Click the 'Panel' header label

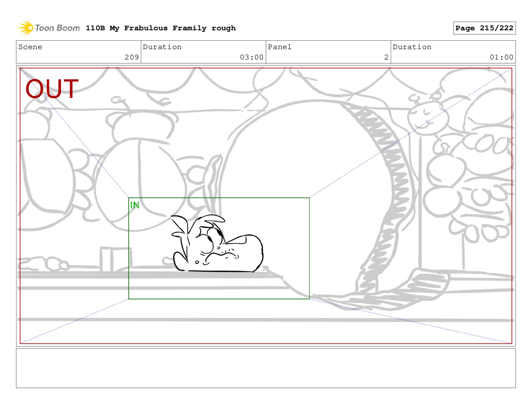tap(279, 47)
